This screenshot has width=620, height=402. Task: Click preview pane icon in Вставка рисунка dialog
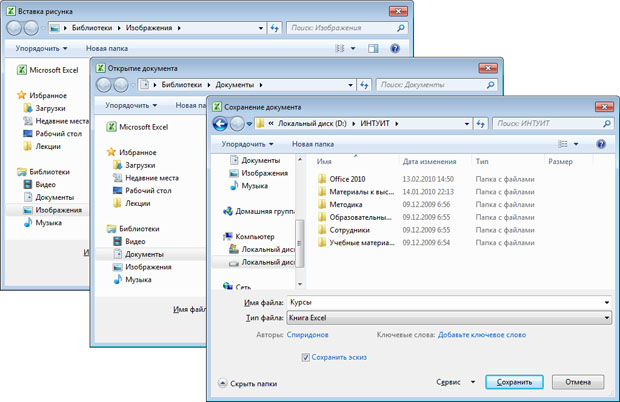(373, 48)
